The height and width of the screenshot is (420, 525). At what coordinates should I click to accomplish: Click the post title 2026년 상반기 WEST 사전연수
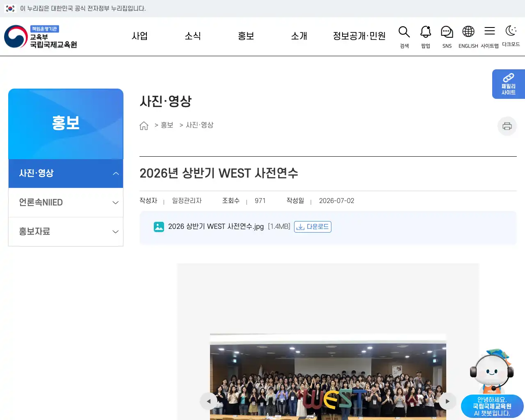point(219,173)
